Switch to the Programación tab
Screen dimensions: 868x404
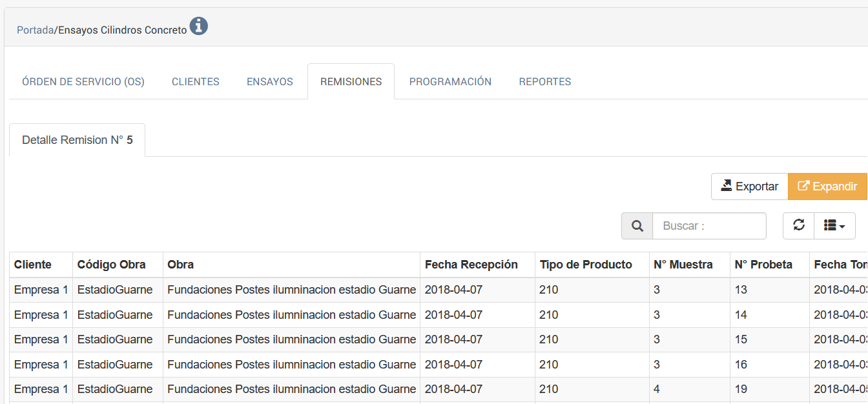(450, 82)
